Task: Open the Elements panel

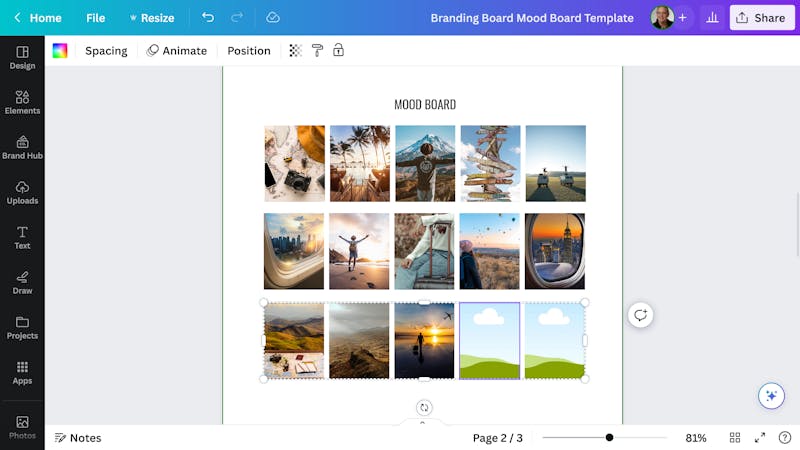Action: tap(22, 103)
